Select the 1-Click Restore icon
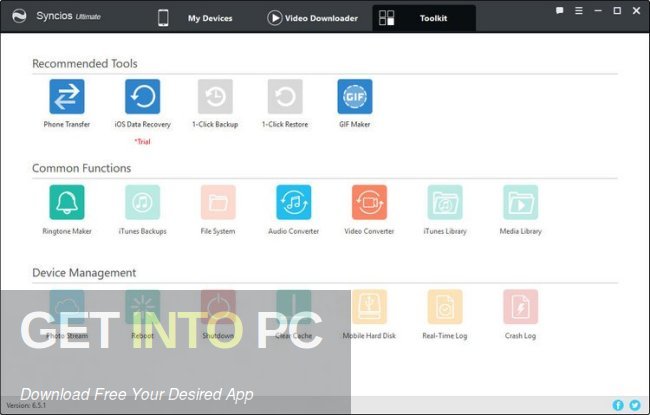Image resolution: width=650 pixels, height=415 pixels. [285, 97]
